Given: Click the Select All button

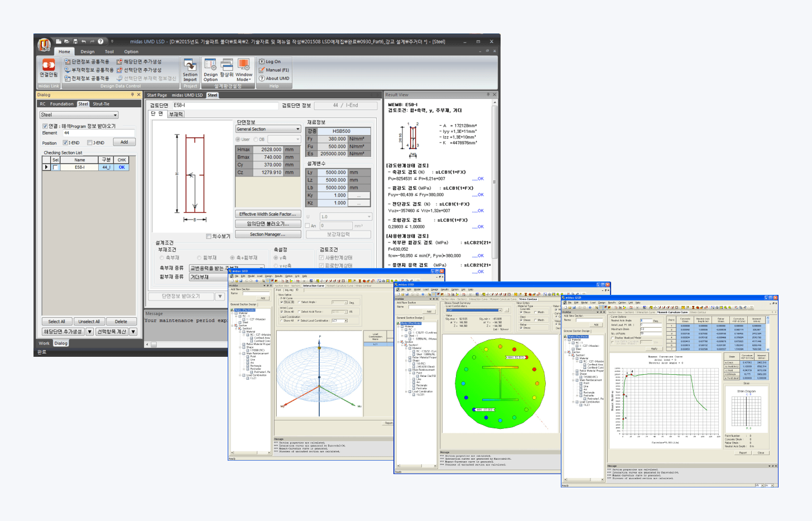Looking at the screenshot, I should pyautogui.click(x=56, y=322).
